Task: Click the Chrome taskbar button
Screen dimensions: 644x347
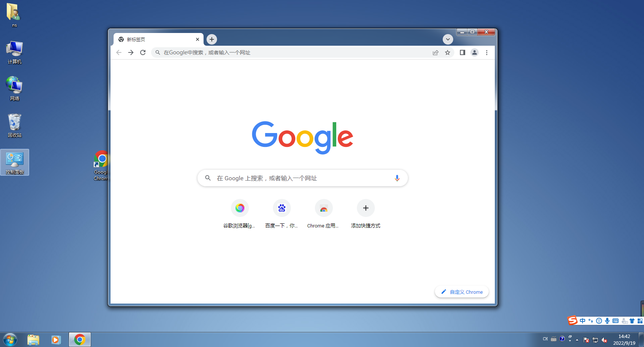Action: (80, 340)
